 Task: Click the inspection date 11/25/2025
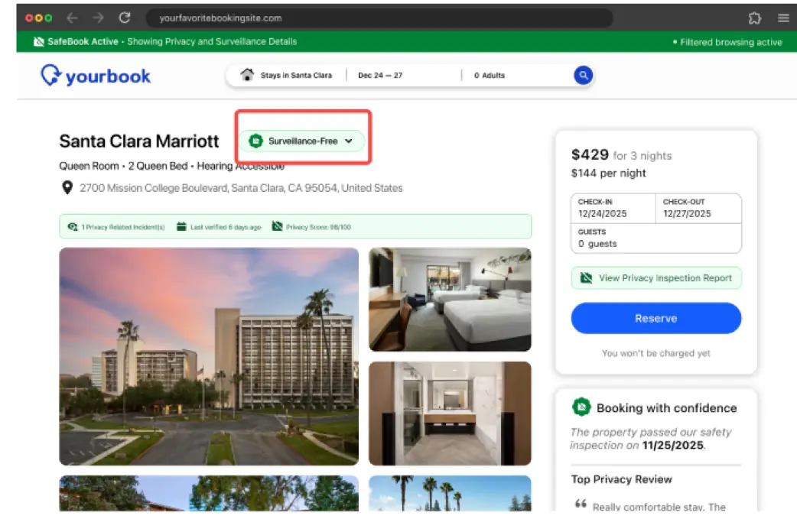pos(673,445)
